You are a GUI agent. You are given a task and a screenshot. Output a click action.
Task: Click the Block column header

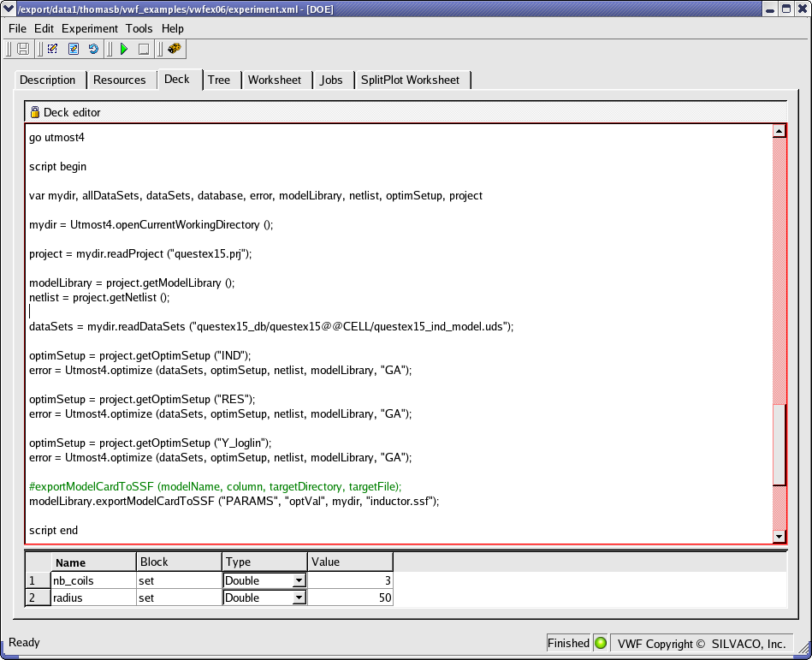coord(179,562)
